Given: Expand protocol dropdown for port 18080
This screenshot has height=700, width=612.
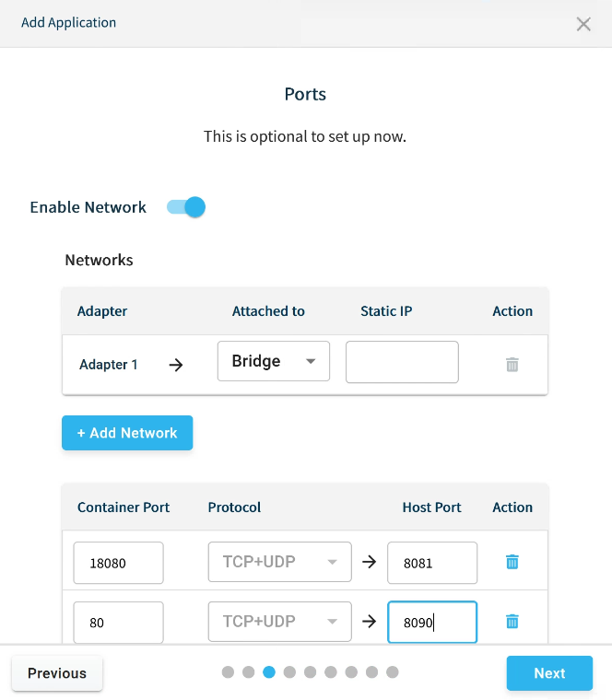Looking at the screenshot, I should [x=280, y=562].
